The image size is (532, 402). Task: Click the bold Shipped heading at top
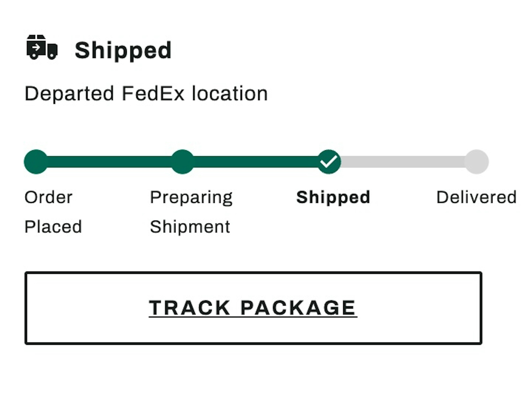123,50
